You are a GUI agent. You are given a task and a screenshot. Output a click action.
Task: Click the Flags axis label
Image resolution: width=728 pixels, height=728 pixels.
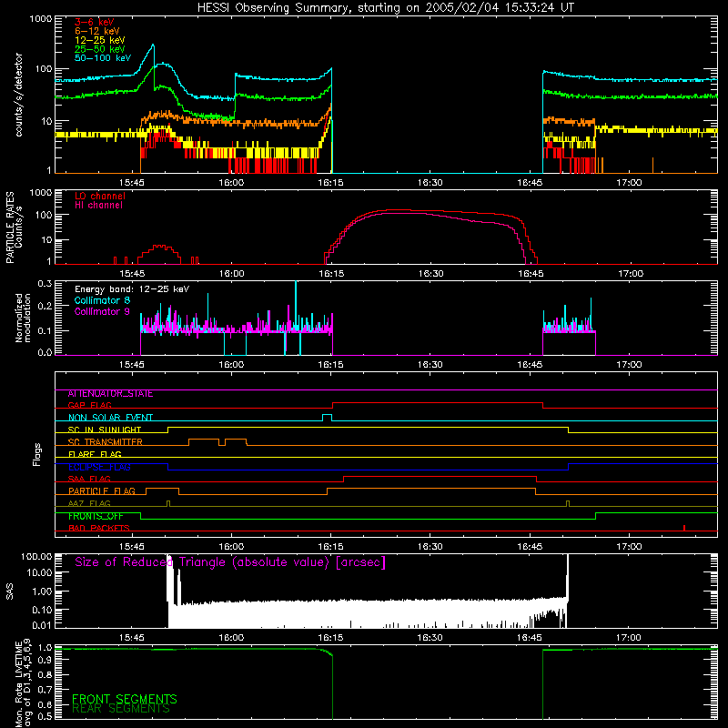(x=36, y=454)
